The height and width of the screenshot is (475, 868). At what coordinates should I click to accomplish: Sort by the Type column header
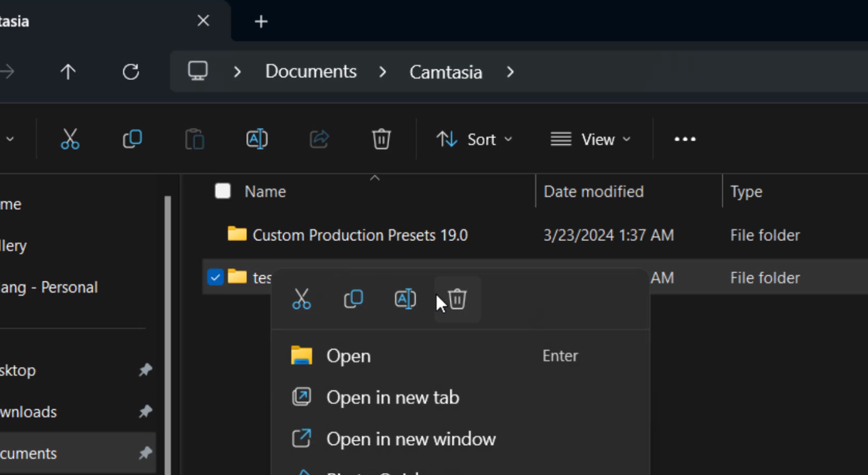746,192
